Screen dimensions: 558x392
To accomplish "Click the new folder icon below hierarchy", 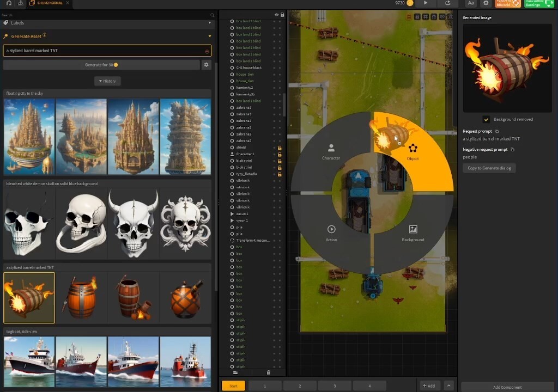I will 235,372.
